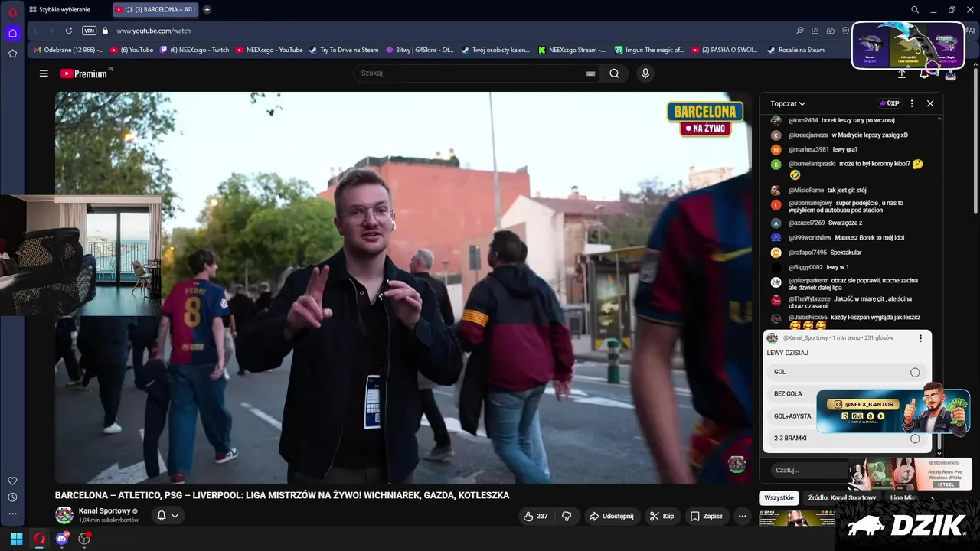
Task: Mute the BARCELONA tab via speaker icon
Action: pyautogui.click(x=129, y=9)
